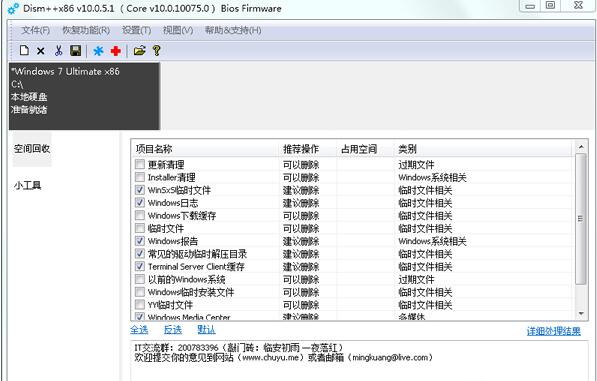This screenshot has height=381, width=597.
Task: Click the blue asterisk toolbar icon
Action: pos(98,51)
